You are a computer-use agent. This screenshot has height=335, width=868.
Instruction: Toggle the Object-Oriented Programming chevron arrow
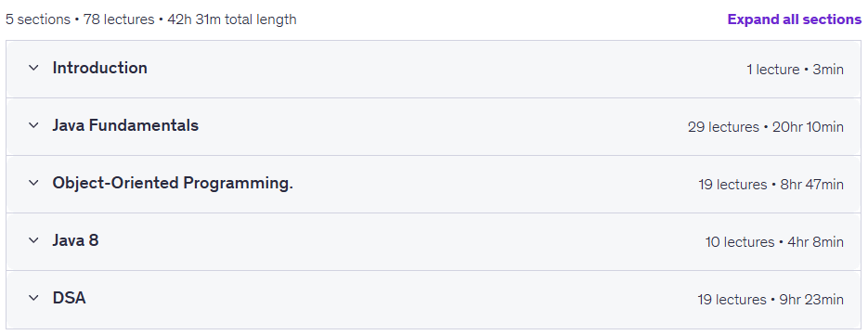click(33, 183)
